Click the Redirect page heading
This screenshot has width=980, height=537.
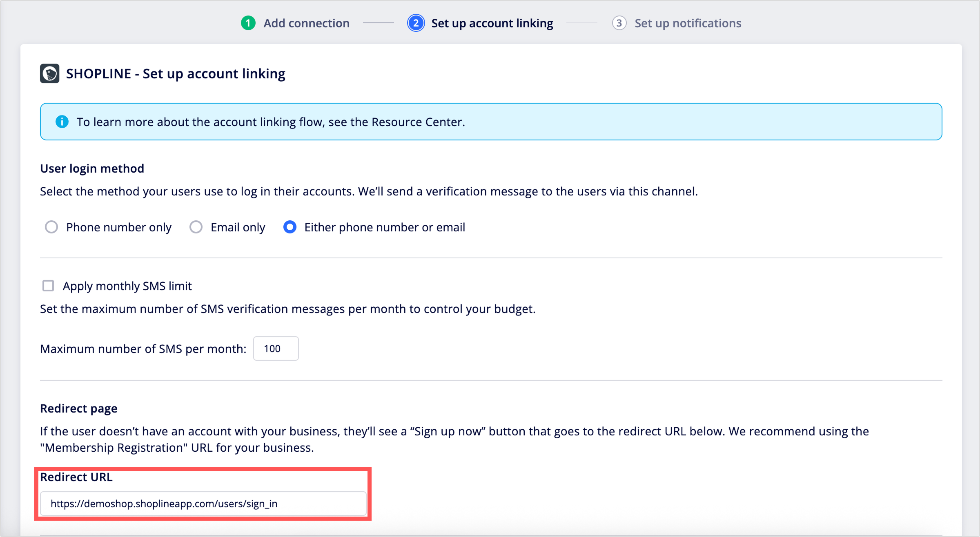[79, 408]
